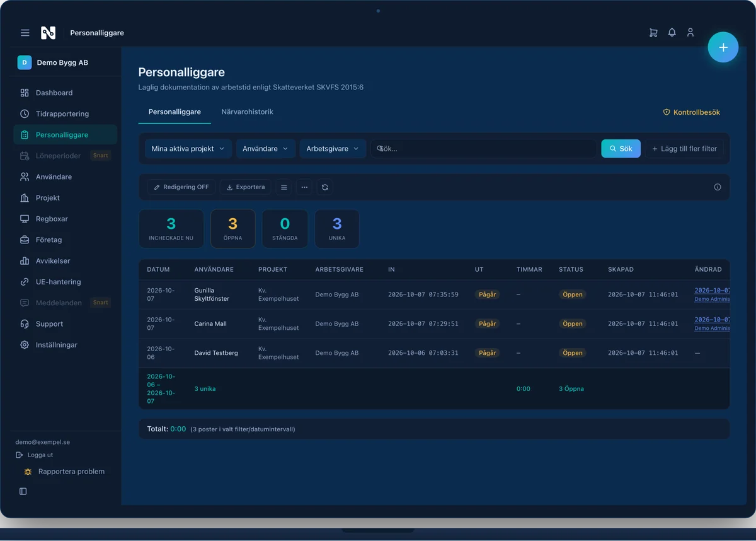This screenshot has height=541, width=756.
Task: Sort by Timmar column header
Action: click(x=529, y=270)
